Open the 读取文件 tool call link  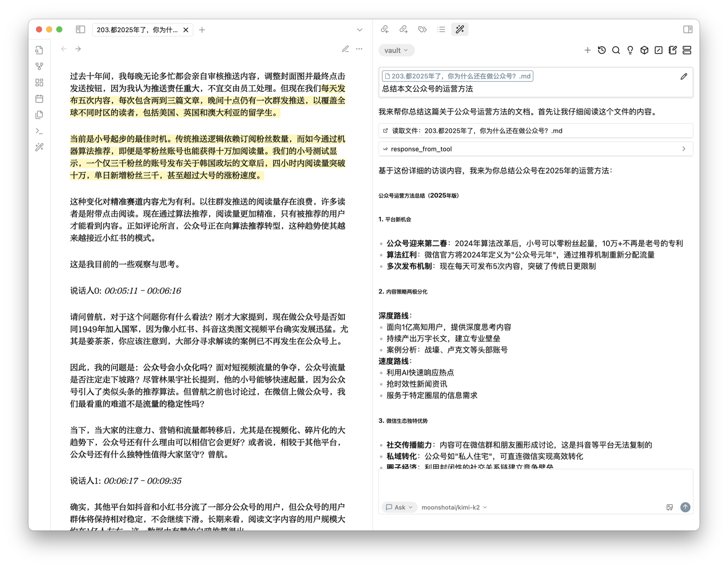pos(536,131)
